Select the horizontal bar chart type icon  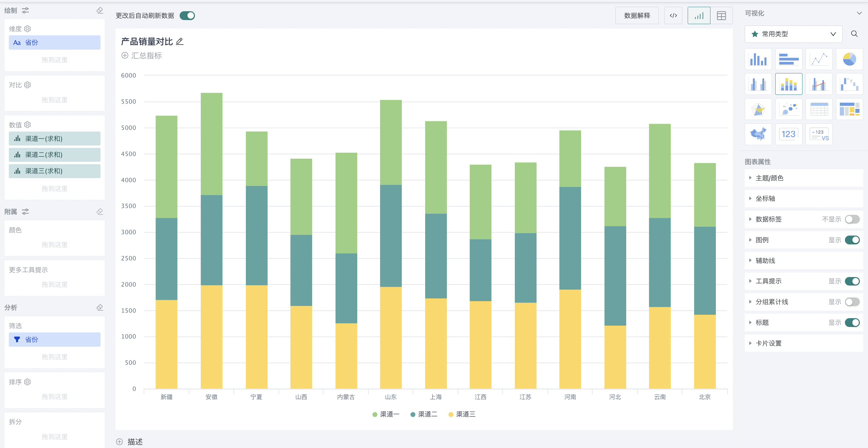point(789,59)
